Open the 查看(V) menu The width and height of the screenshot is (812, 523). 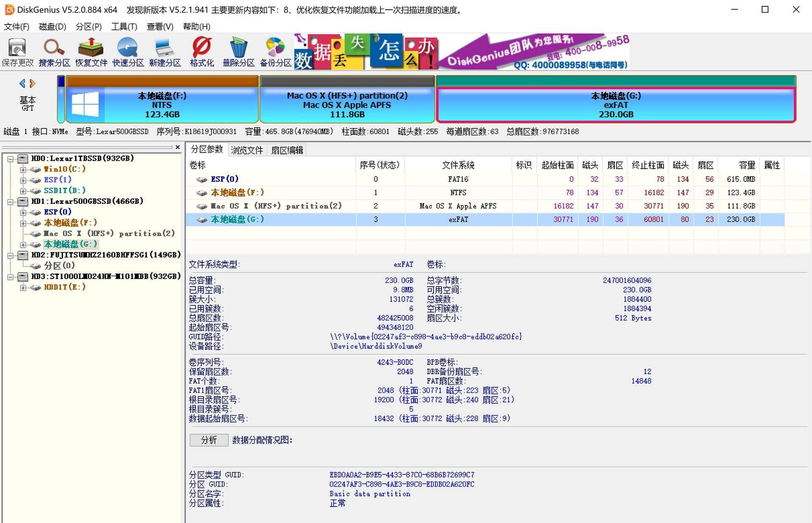(x=159, y=27)
